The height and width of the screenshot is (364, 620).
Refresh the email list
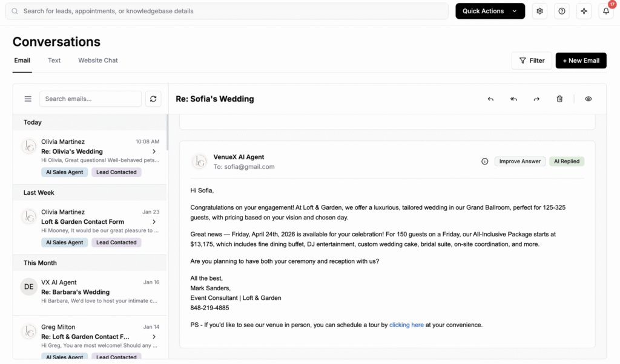(x=153, y=99)
